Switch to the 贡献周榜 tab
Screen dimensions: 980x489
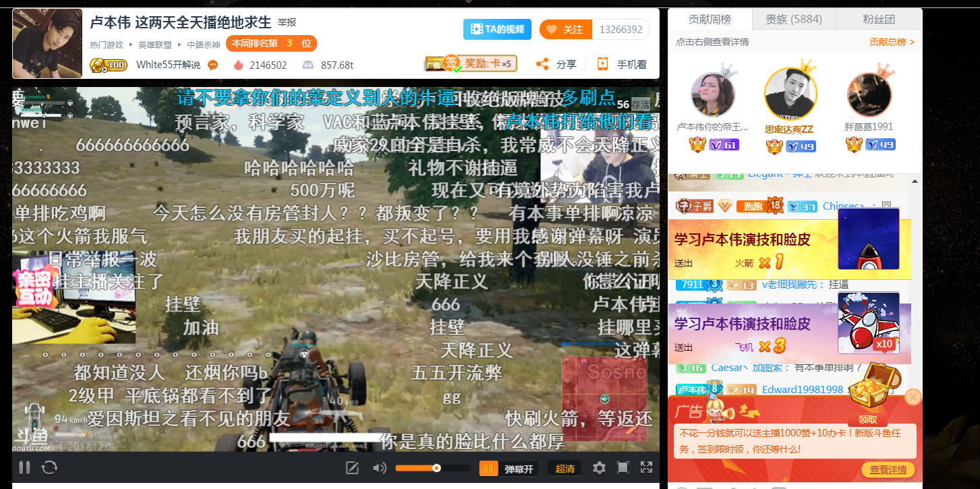click(710, 19)
